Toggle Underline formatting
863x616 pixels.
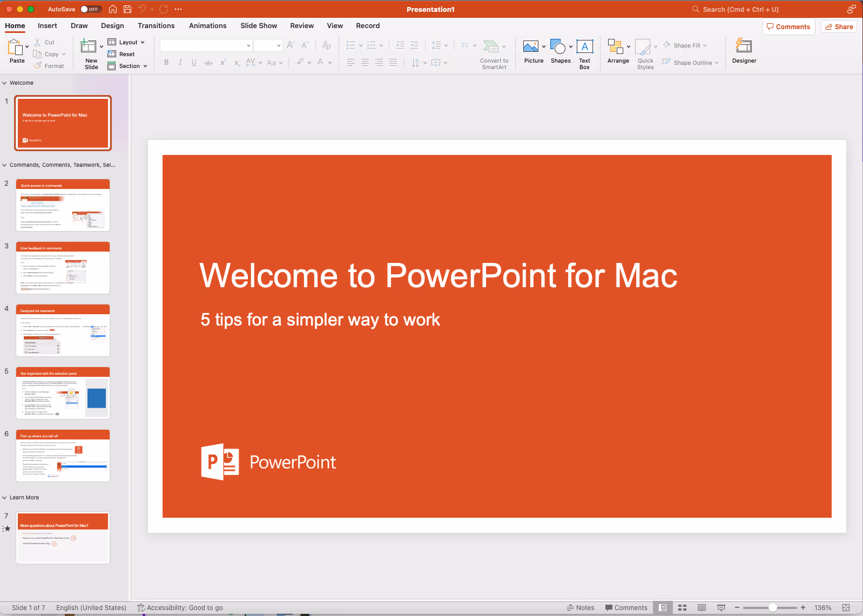pos(194,63)
